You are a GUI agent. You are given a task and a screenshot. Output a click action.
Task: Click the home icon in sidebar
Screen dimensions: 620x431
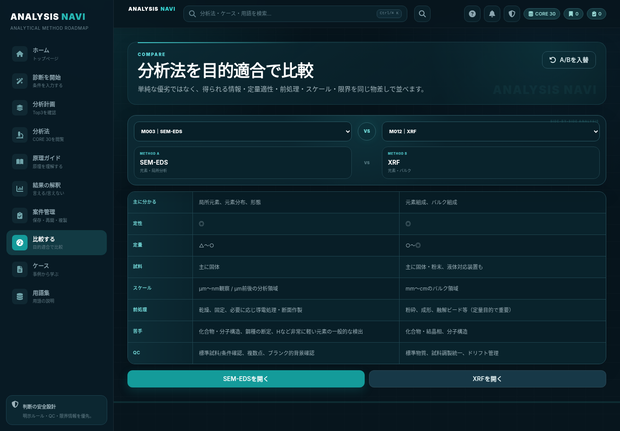pos(19,54)
